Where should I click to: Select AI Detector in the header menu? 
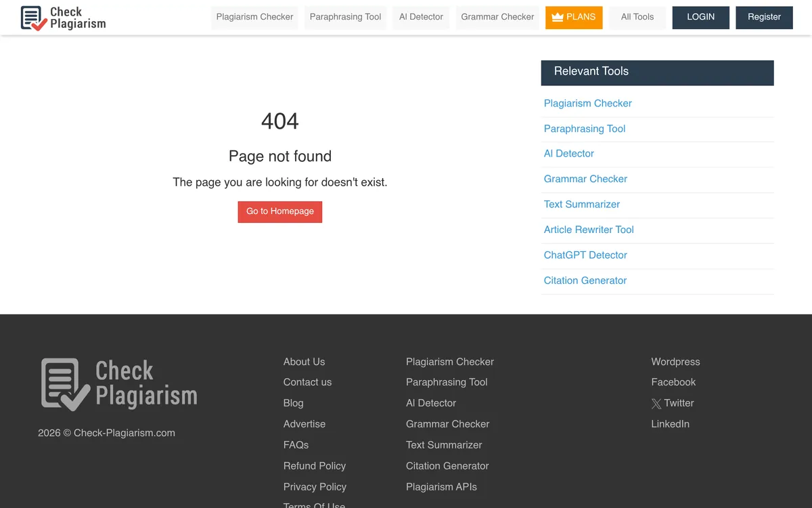tap(421, 17)
